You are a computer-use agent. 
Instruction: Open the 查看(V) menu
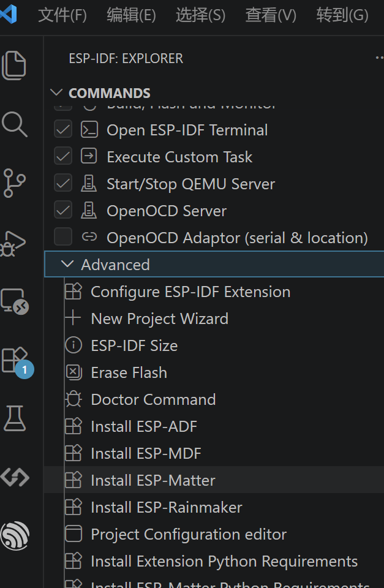(x=271, y=15)
